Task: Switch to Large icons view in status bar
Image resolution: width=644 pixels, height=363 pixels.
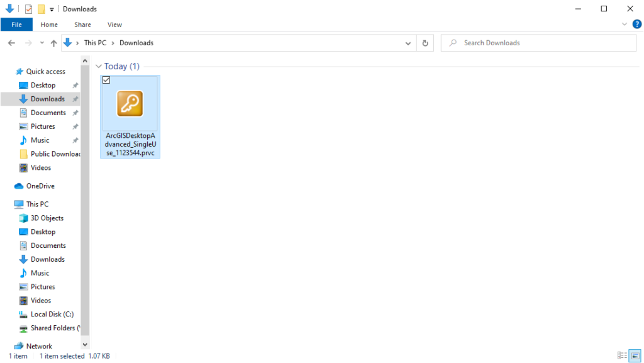Action: (635, 355)
